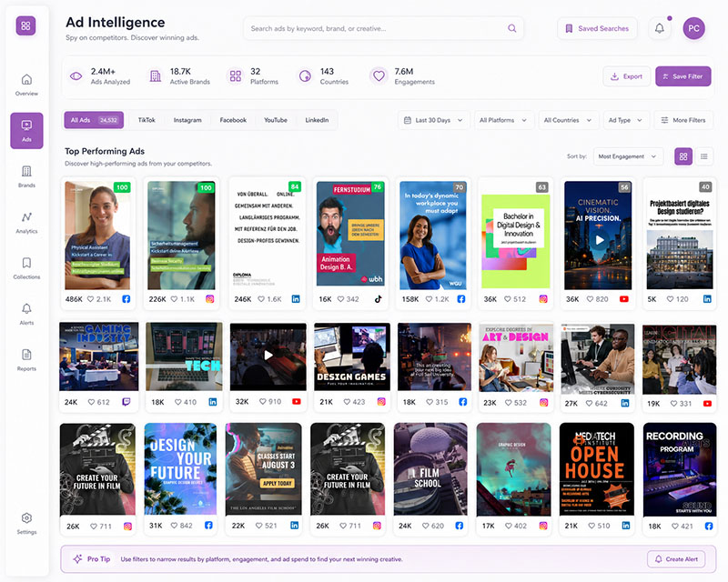Open the Alerts bell in sidebar
Image resolution: width=728 pixels, height=582 pixels.
coord(26,308)
